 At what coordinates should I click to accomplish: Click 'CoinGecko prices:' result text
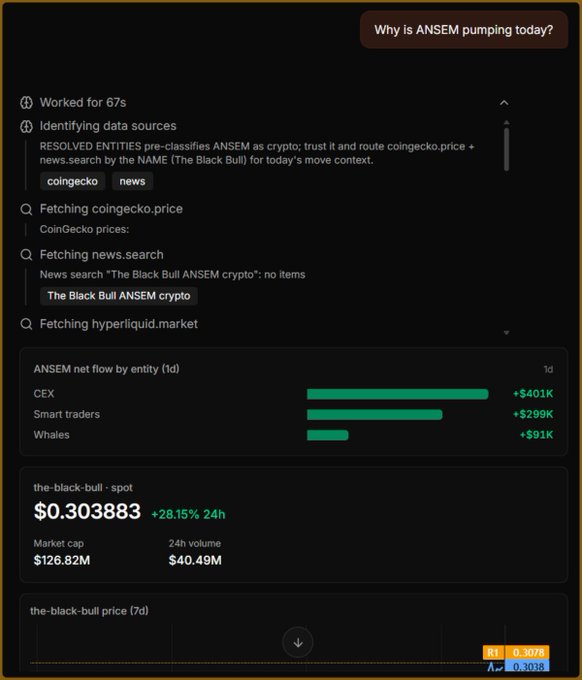85,229
